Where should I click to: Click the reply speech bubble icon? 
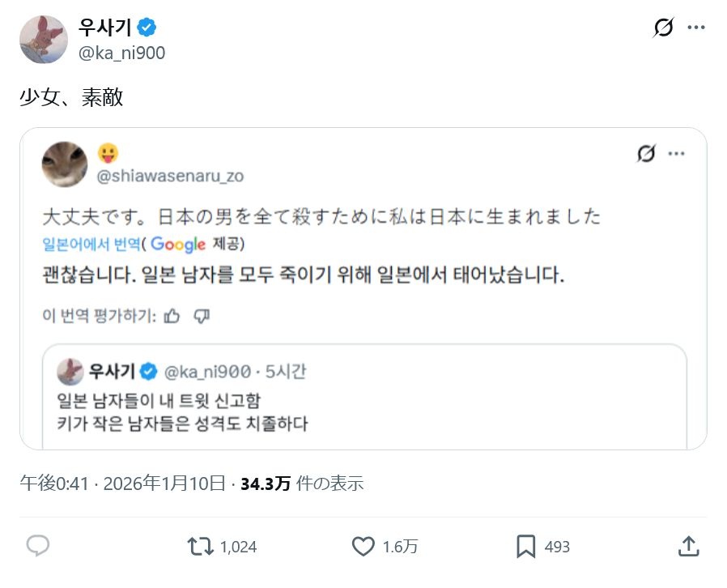(x=38, y=547)
